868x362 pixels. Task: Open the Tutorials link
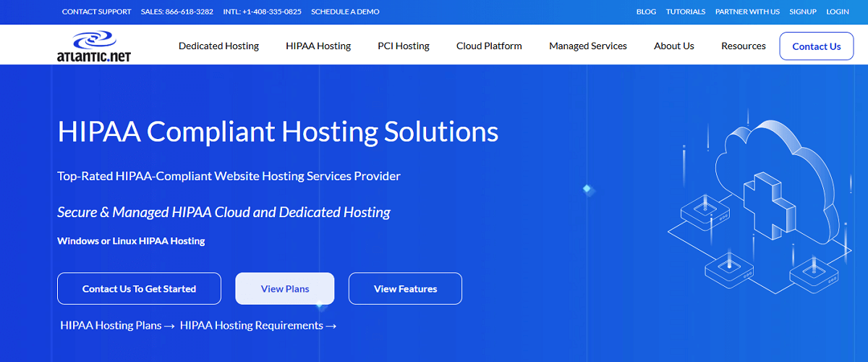tap(686, 12)
